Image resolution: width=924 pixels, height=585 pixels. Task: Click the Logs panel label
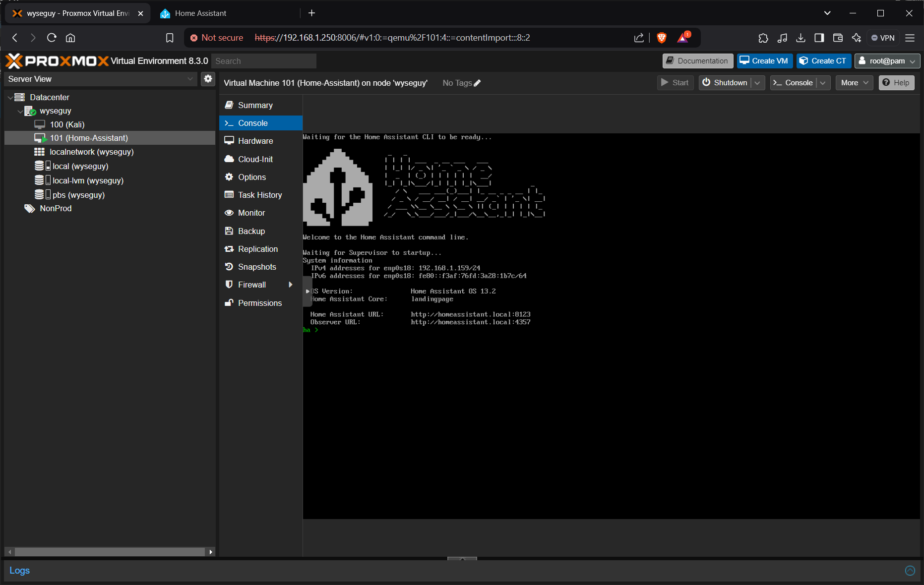tap(19, 571)
